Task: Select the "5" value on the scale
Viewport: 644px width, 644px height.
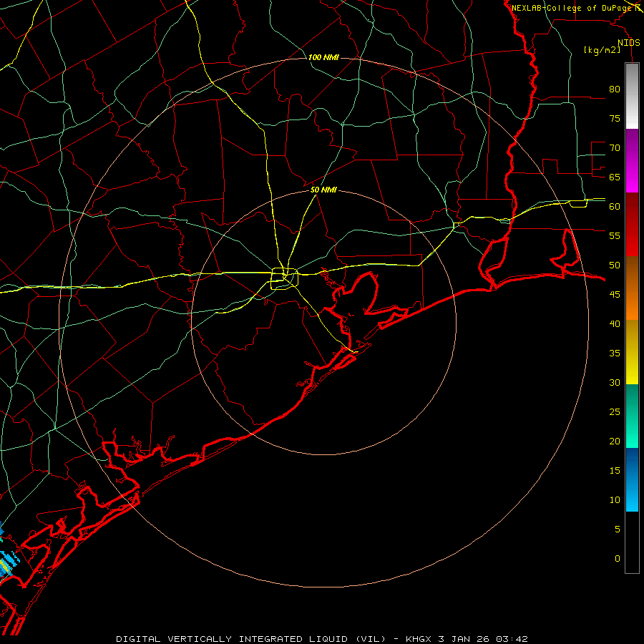Action: coord(618,529)
